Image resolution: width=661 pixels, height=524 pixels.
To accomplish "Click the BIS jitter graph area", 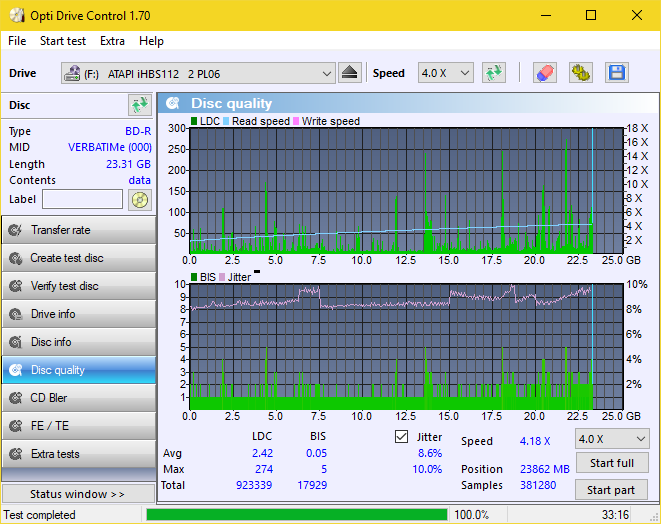I will (x=406, y=347).
